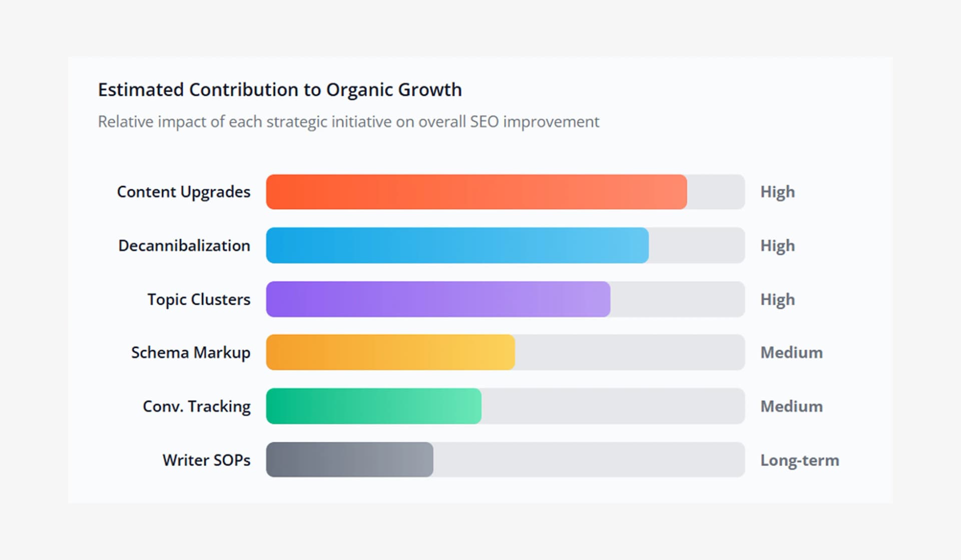961x560 pixels.
Task: Select the Content Upgrades label
Action: 184,192
